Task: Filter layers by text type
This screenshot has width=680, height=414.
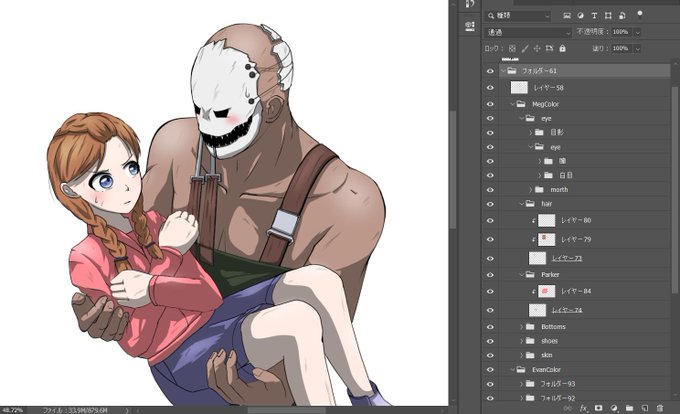Action: tap(595, 16)
